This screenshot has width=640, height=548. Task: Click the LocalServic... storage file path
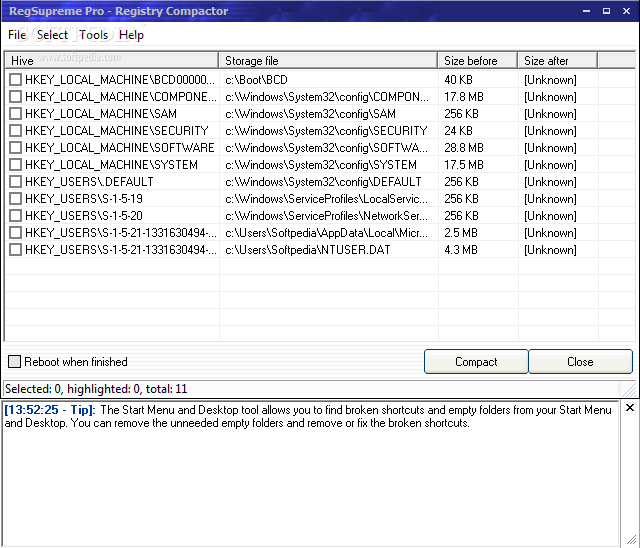tap(327, 199)
